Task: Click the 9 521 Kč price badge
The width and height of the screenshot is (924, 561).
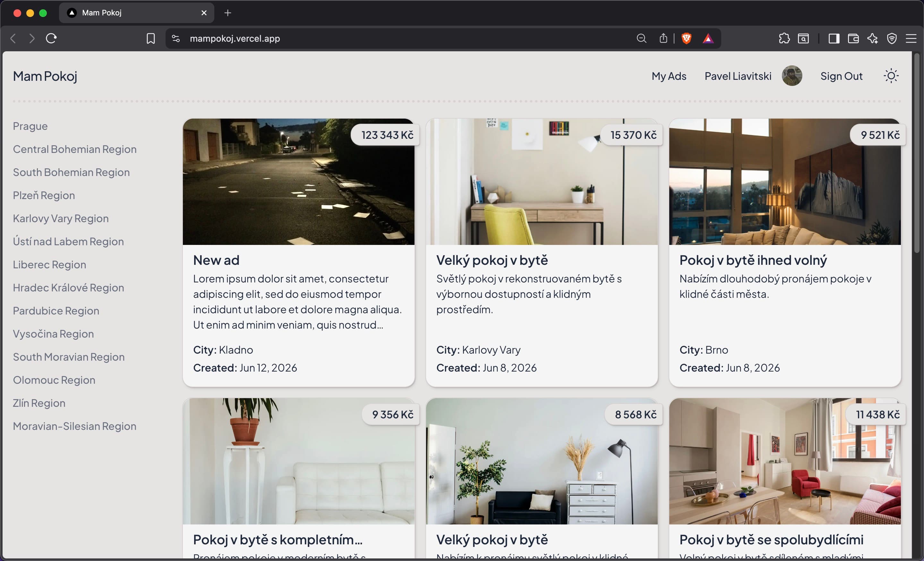Action: 878,135
